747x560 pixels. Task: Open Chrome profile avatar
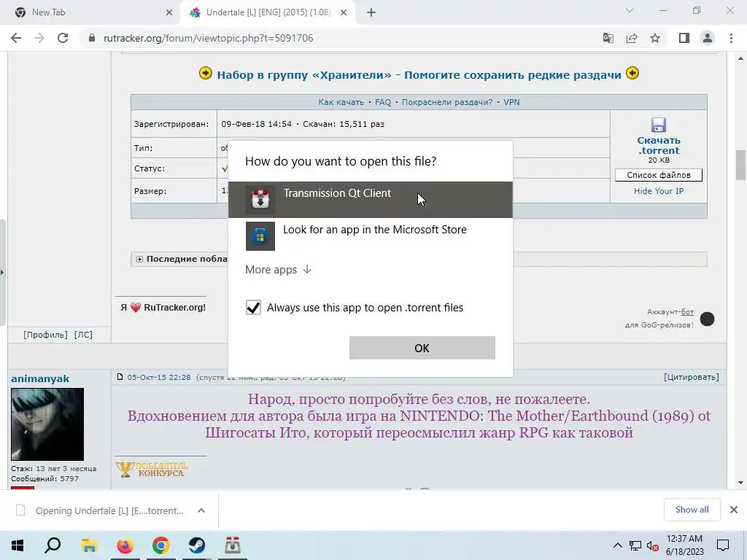click(x=708, y=38)
